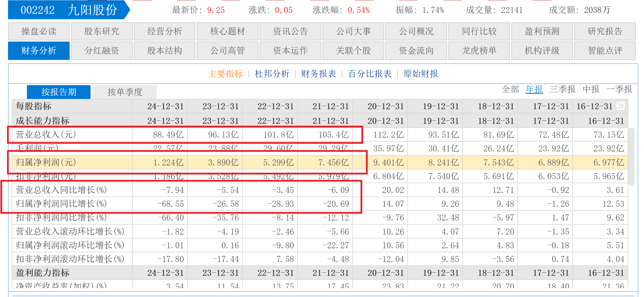The width and height of the screenshot is (644, 297).
Task: Switch to the 公司概况 tab
Action: tap(416, 31)
